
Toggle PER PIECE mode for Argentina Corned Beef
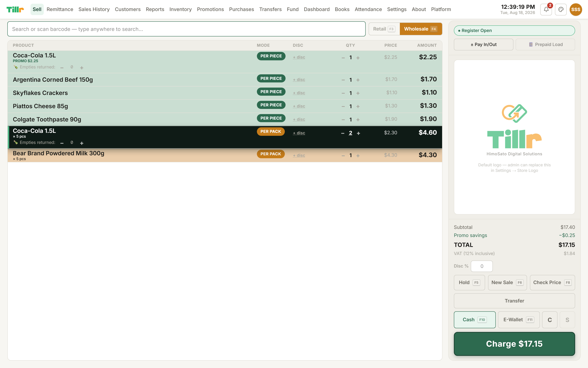point(271,78)
